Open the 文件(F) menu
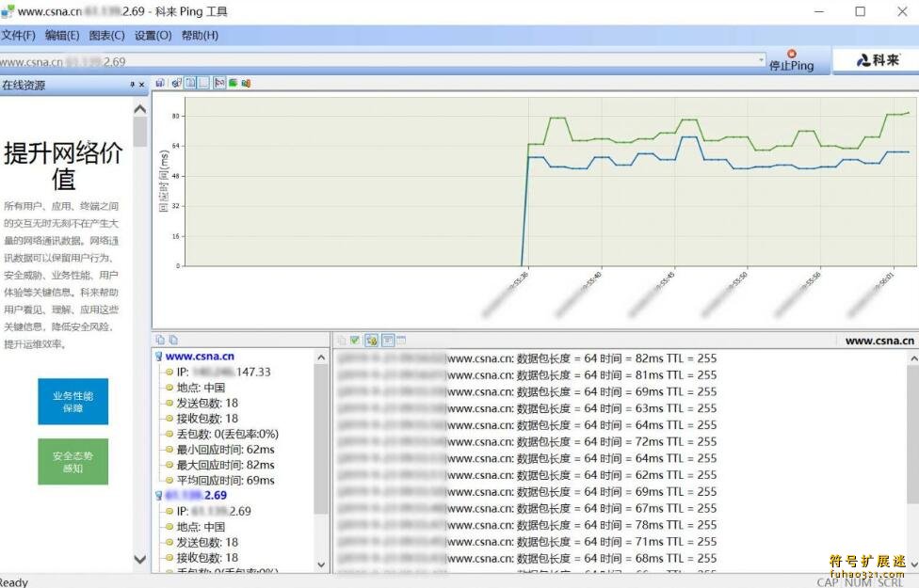Viewport: 919px width, 588px height. coord(18,36)
